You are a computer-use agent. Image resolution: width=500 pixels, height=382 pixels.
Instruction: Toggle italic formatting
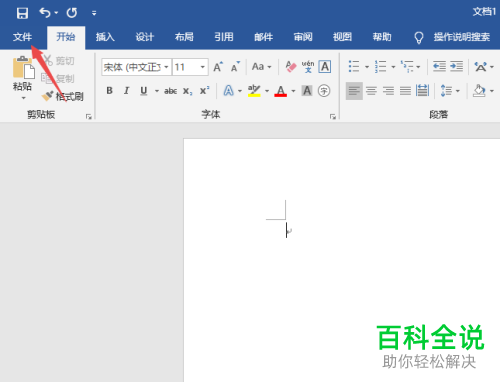click(126, 91)
